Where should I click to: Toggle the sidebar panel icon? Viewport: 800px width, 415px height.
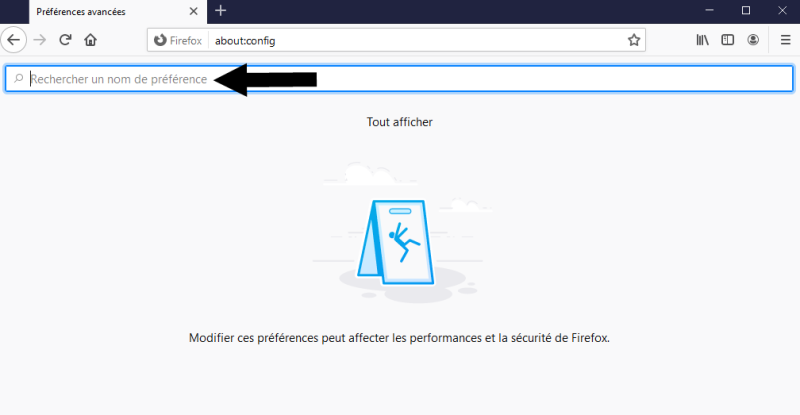click(728, 40)
